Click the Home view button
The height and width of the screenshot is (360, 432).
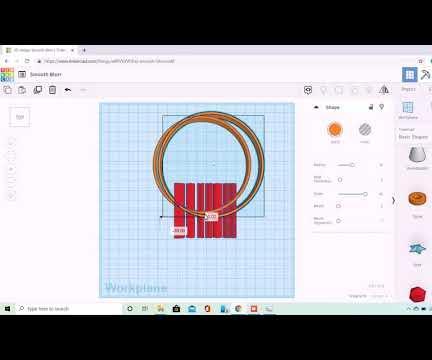(11, 142)
